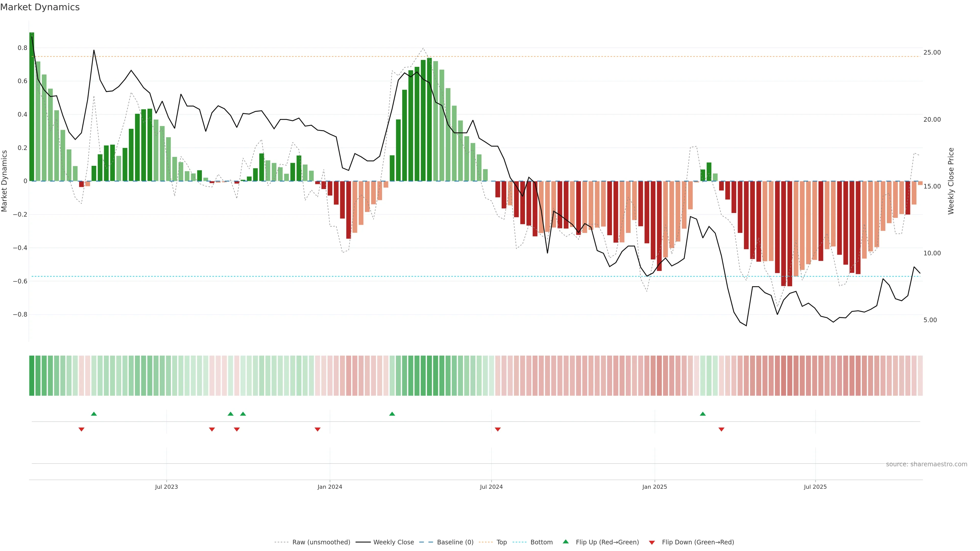The height and width of the screenshot is (551, 980).
Task: Click the red triangle icon in legend
Action: click(652, 542)
